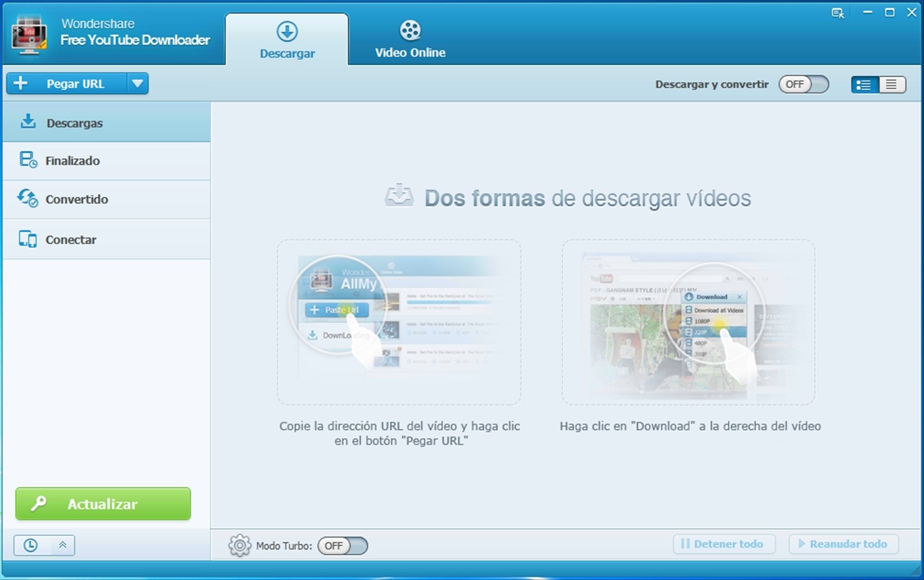Click the Descargas download arrow icon
The height and width of the screenshot is (580, 924).
click(x=28, y=121)
